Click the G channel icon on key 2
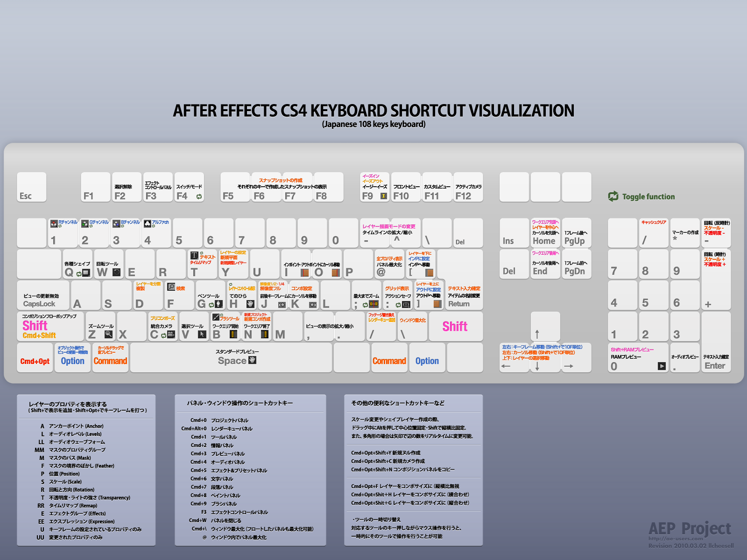Screen dimensions: 747x560 pyautogui.click(x=85, y=224)
